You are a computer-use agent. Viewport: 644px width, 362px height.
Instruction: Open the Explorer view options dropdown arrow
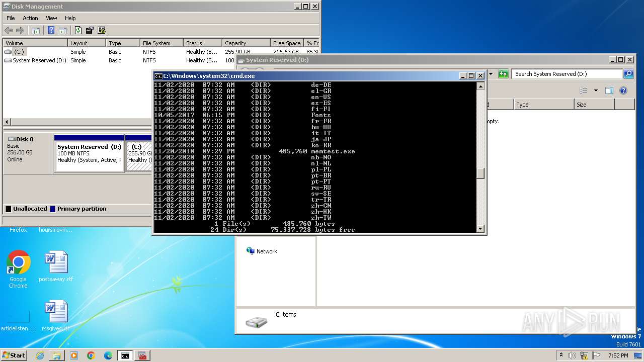596,90
